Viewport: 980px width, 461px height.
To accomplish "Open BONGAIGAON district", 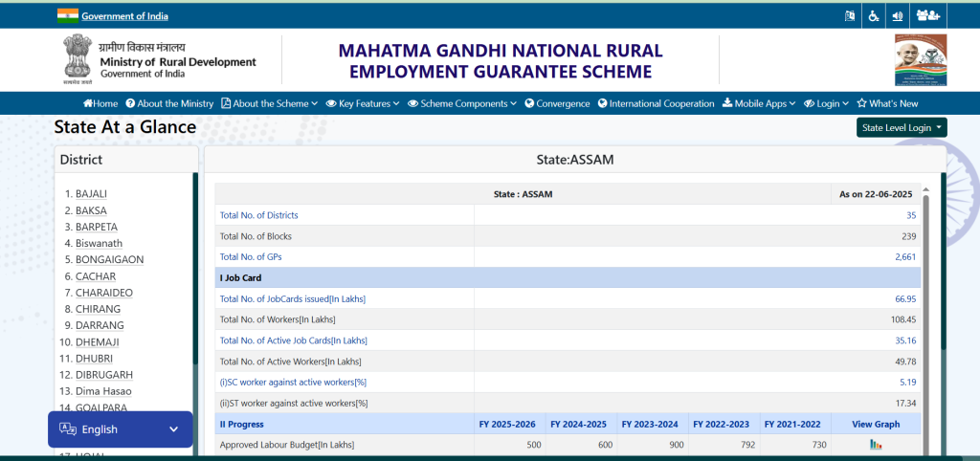I will point(109,259).
